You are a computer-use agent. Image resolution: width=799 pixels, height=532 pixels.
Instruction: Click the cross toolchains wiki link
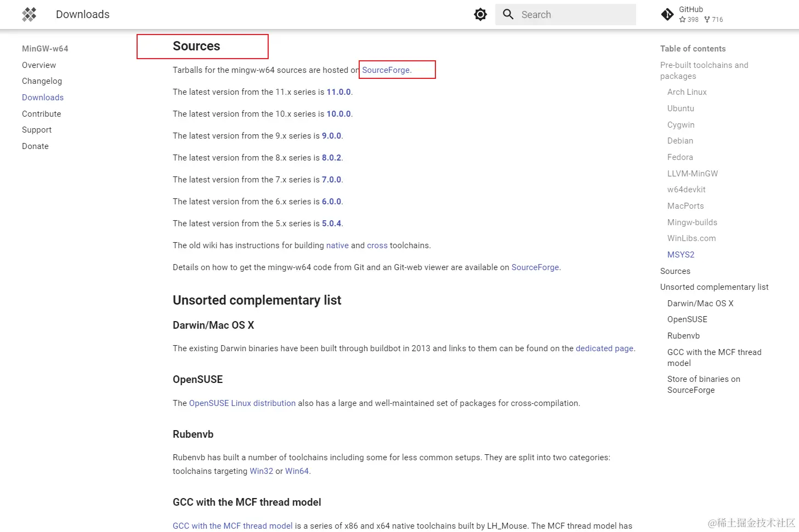click(x=377, y=245)
